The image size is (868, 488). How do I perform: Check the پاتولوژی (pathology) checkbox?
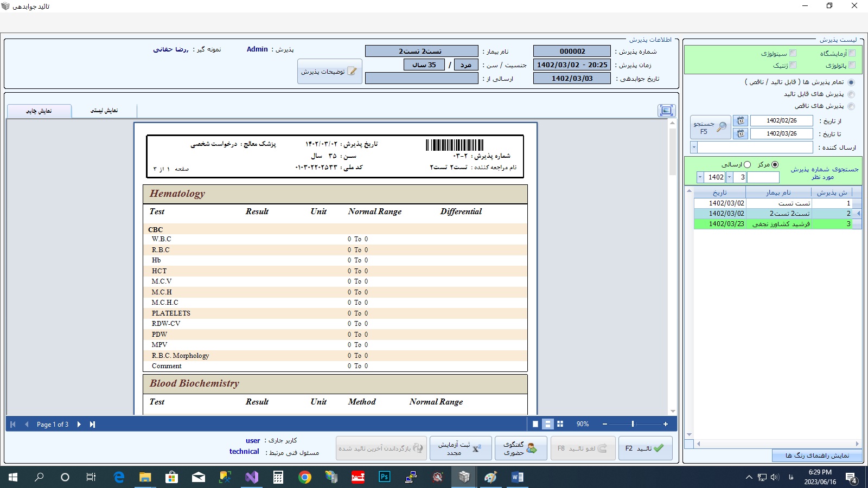pyautogui.click(x=852, y=65)
